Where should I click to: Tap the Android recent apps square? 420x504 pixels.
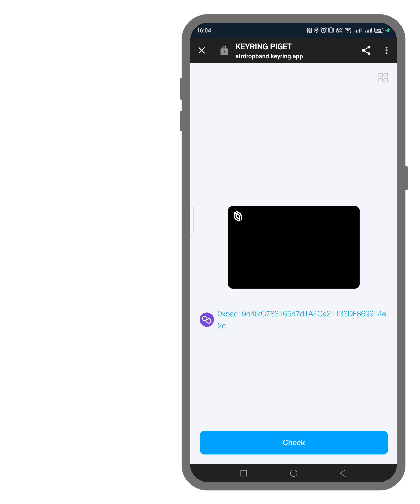[243, 473]
